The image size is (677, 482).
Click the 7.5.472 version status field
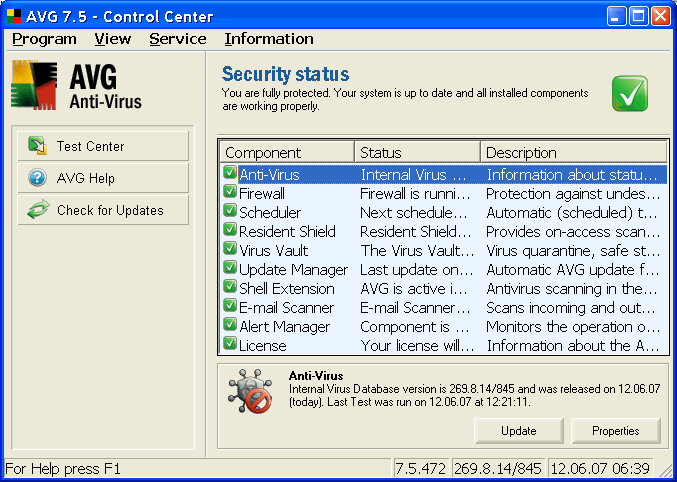point(421,468)
